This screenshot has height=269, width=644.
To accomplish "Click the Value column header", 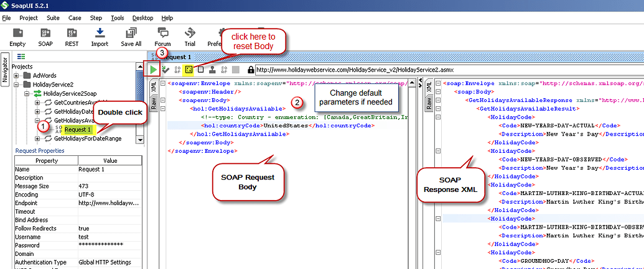I will (x=110, y=161).
